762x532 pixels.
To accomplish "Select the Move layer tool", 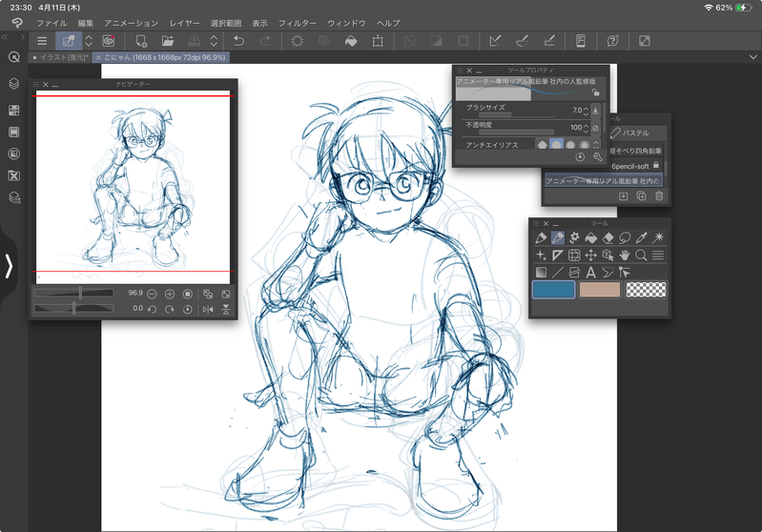I will [x=591, y=256].
